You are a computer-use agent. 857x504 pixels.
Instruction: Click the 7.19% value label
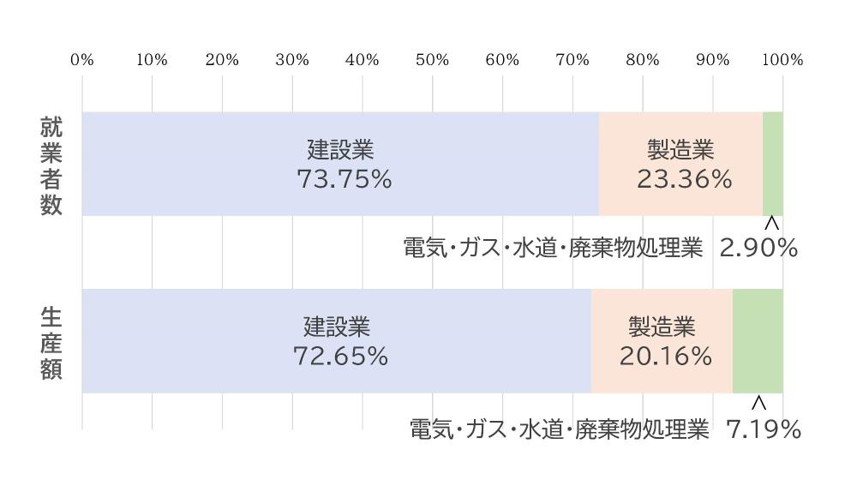(763, 429)
